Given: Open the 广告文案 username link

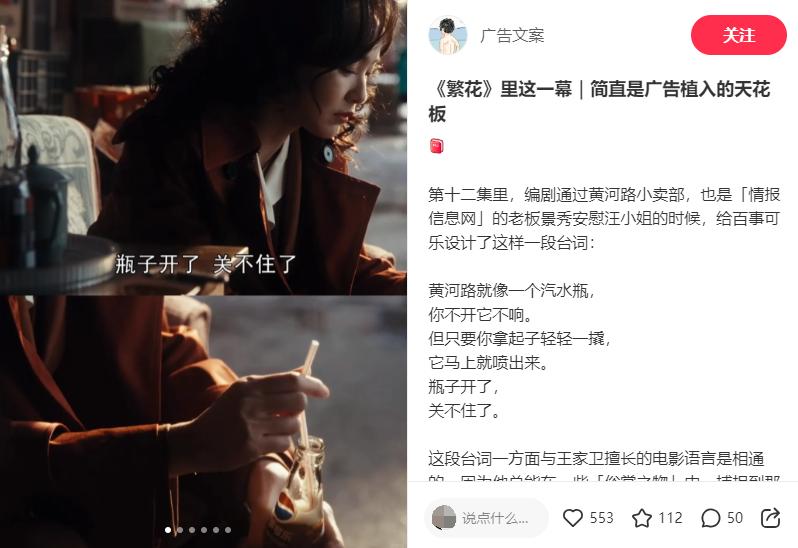Looking at the screenshot, I should (x=512, y=35).
